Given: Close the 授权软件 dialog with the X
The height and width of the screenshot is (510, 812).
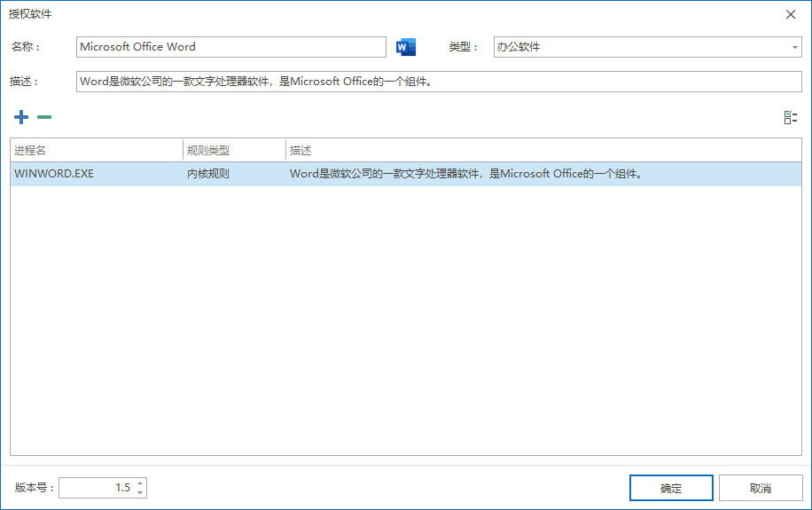Looking at the screenshot, I should [791, 14].
